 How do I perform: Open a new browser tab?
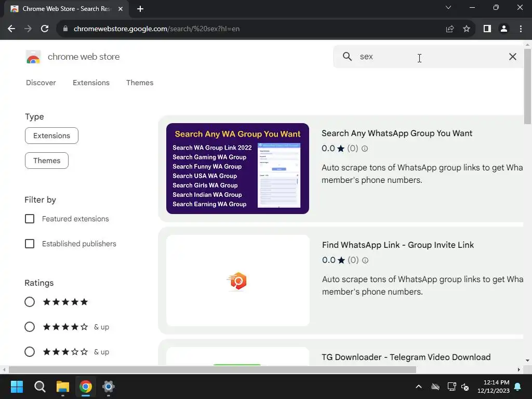140,9
